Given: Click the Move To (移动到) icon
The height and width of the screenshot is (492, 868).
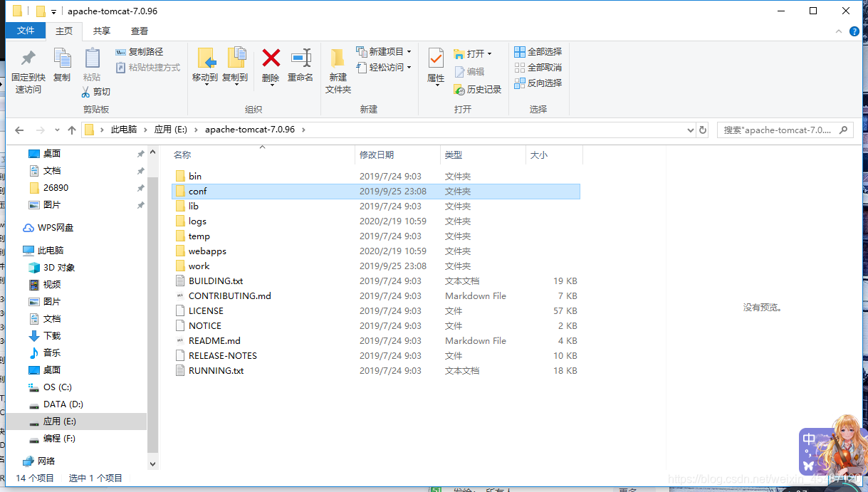Looking at the screenshot, I should 205,58.
